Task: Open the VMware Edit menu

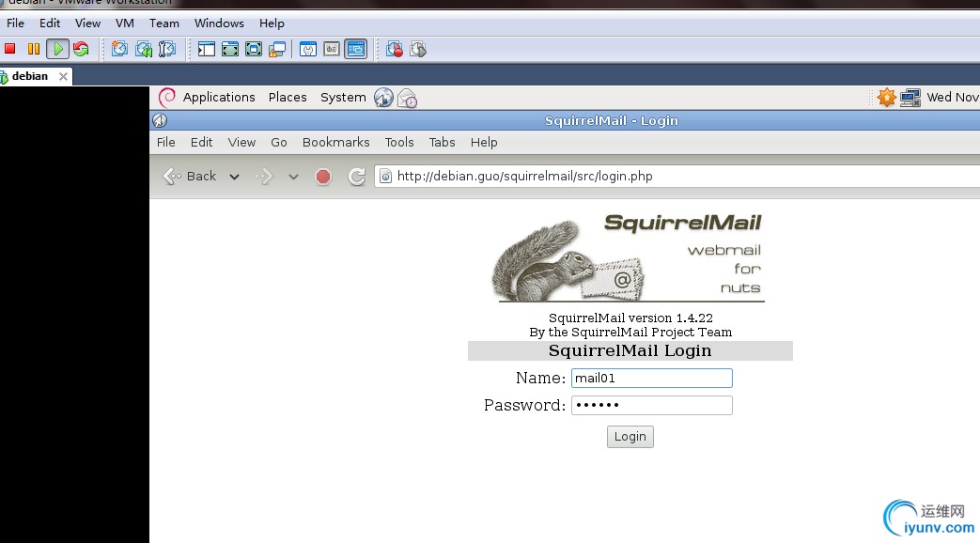Action: tap(50, 23)
